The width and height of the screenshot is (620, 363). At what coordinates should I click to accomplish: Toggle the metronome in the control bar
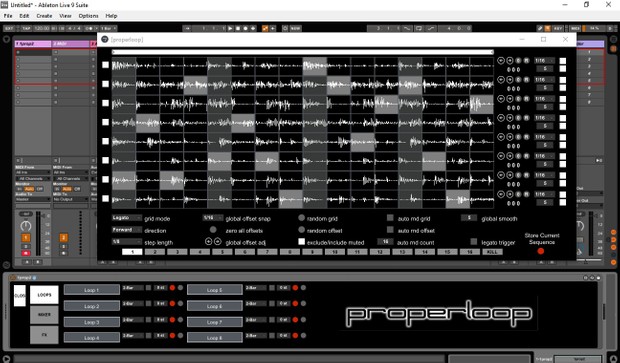point(89,28)
